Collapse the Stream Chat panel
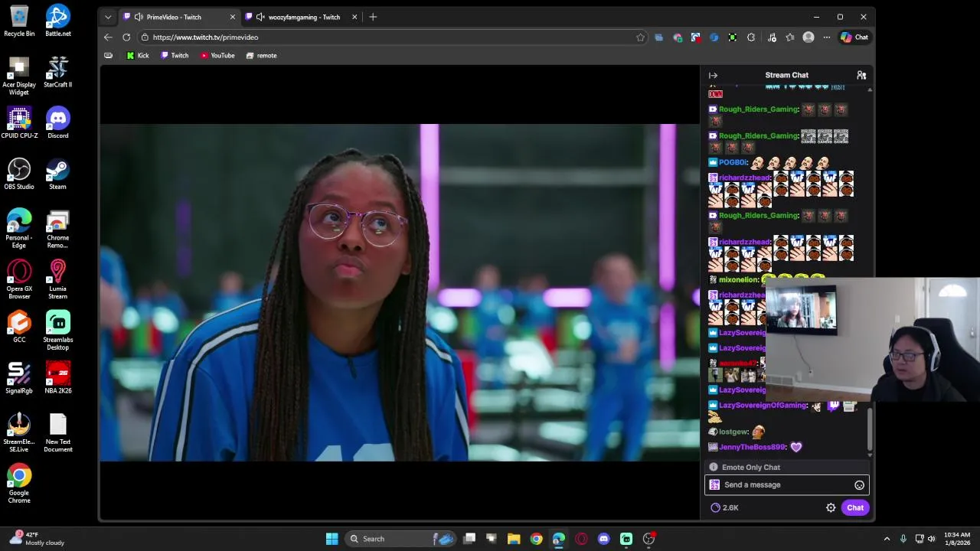Image resolution: width=980 pixels, height=551 pixels. pyautogui.click(x=713, y=75)
